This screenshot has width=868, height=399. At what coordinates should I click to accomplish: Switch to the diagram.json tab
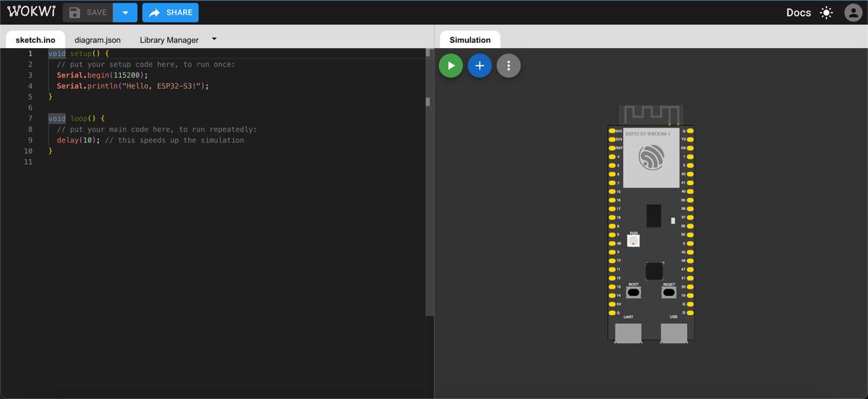[98, 40]
